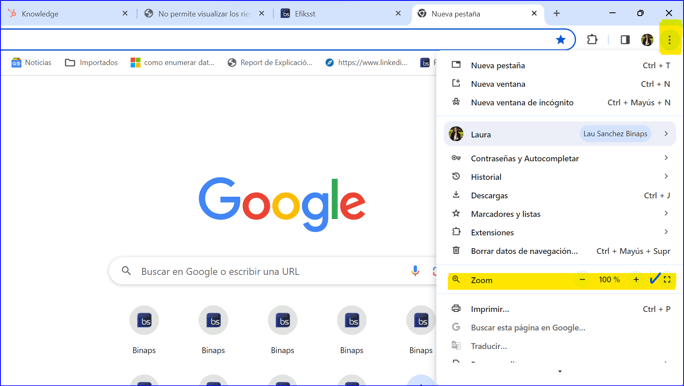
Task: Open the 'como enumerar dat...' bookmark
Action: (172, 62)
